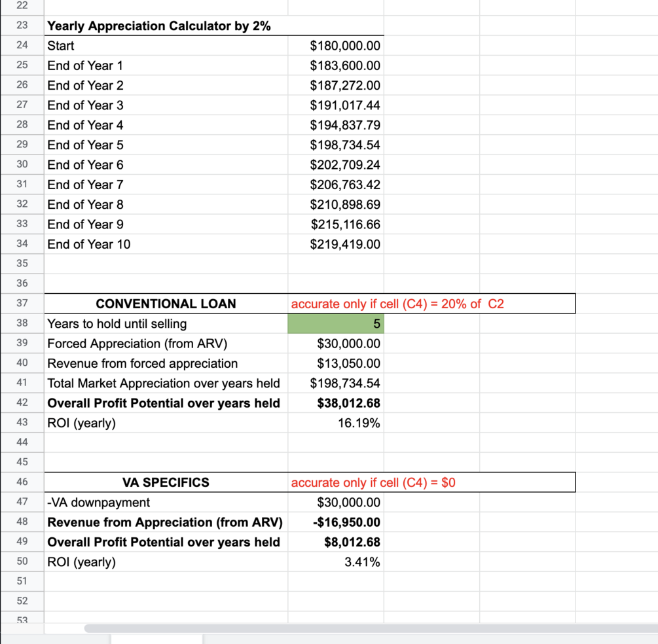Viewport: 658px width, 644px height.
Task: Select Forced Appreciation (from ARV) label in row 39
Action: [137, 344]
